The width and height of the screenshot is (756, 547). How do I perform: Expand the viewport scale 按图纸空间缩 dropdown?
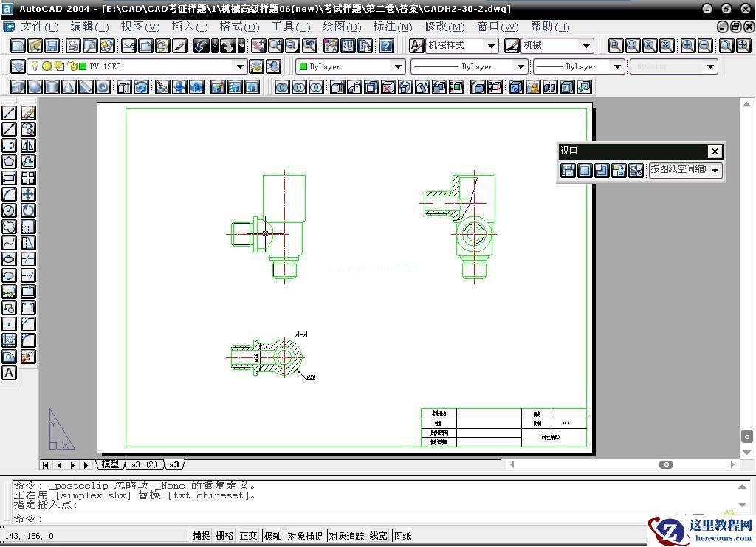click(715, 171)
